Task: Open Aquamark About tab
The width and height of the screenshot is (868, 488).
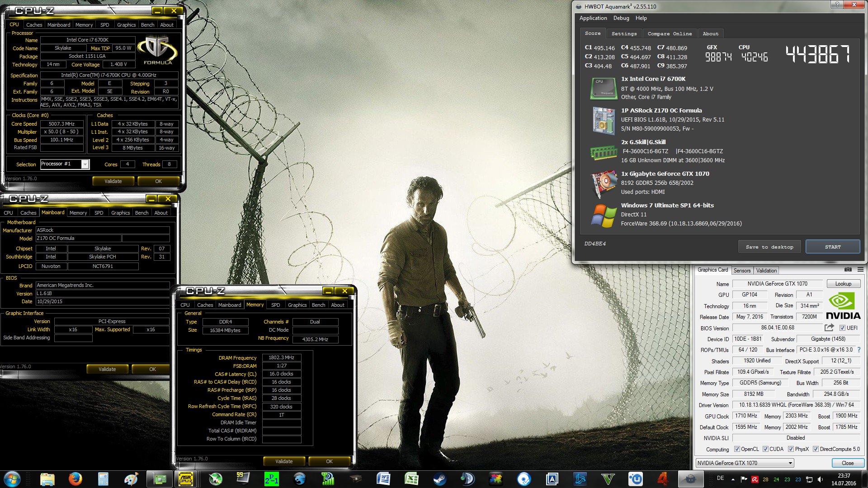Action: click(710, 33)
